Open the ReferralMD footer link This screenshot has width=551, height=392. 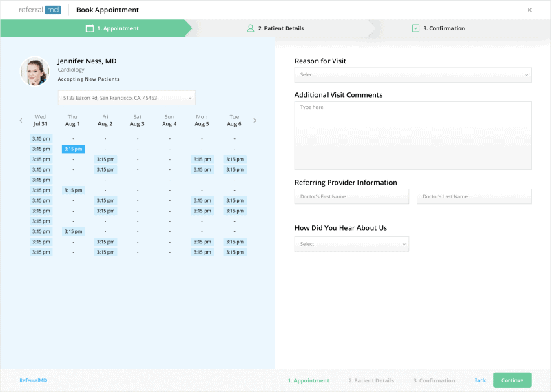point(33,380)
